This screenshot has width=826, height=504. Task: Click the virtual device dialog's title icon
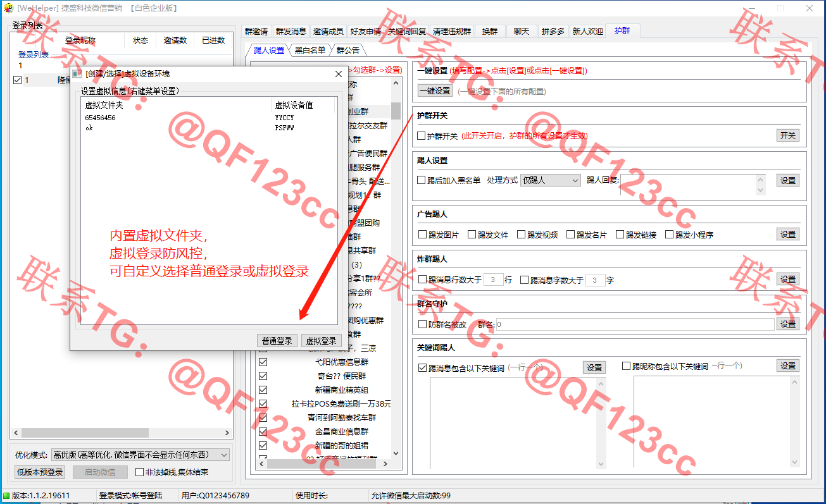(x=77, y=74)
